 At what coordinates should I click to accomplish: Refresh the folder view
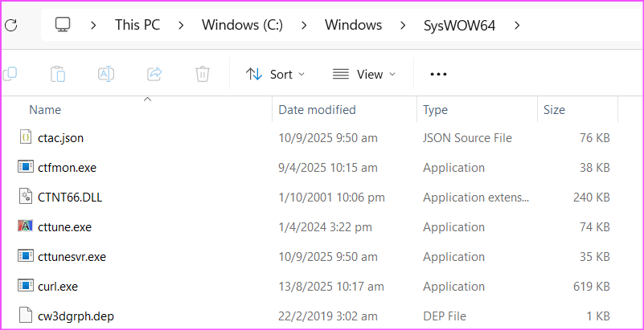click(x=10, y=26)
